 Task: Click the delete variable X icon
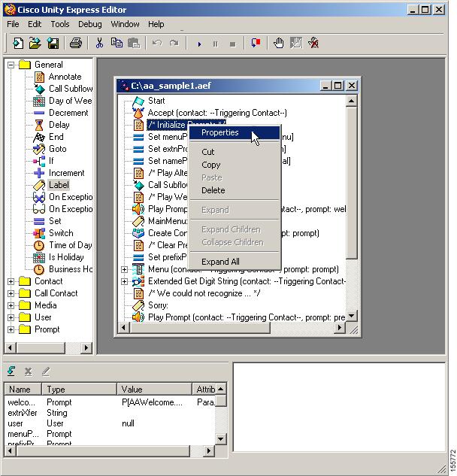click(x=29, y=371)
